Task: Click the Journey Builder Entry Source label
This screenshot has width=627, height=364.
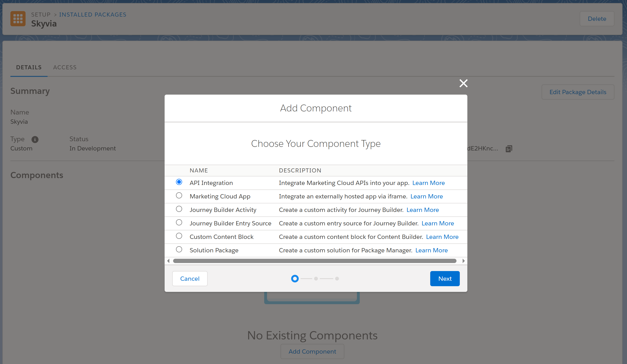Action: pyautogui.click(x=230, y=223)
